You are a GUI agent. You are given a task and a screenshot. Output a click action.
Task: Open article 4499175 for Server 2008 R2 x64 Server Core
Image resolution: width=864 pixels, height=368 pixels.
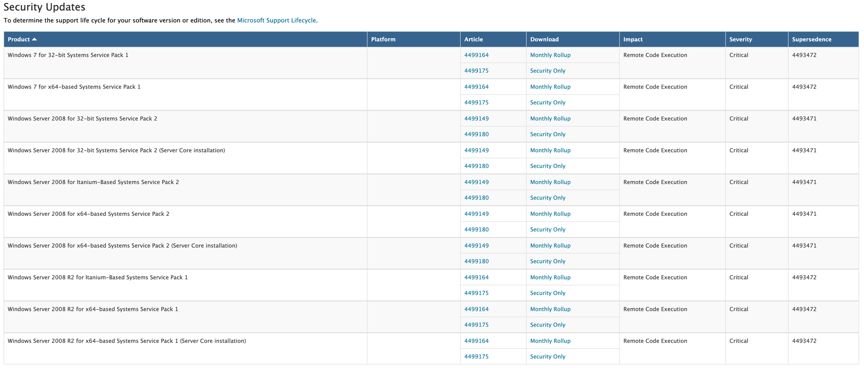point(477,356)
